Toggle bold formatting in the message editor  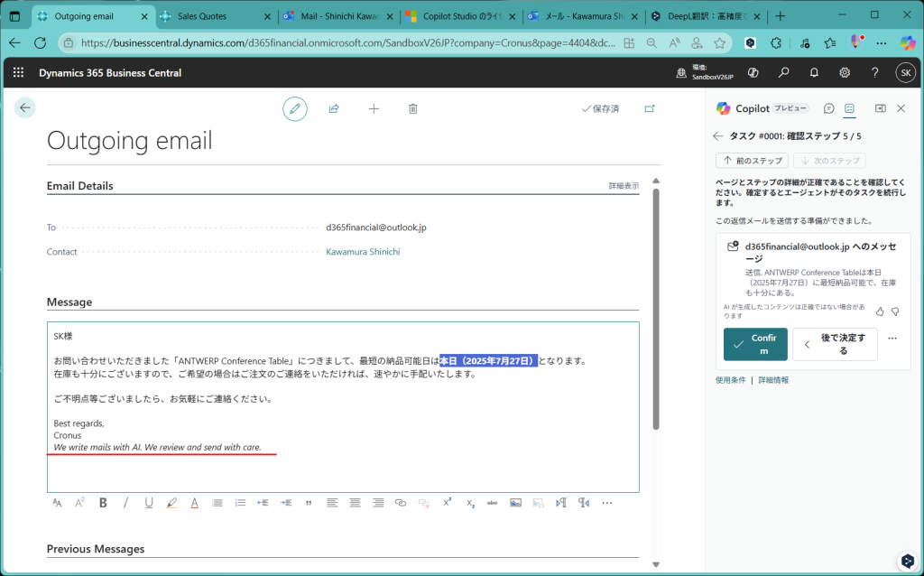103,503
